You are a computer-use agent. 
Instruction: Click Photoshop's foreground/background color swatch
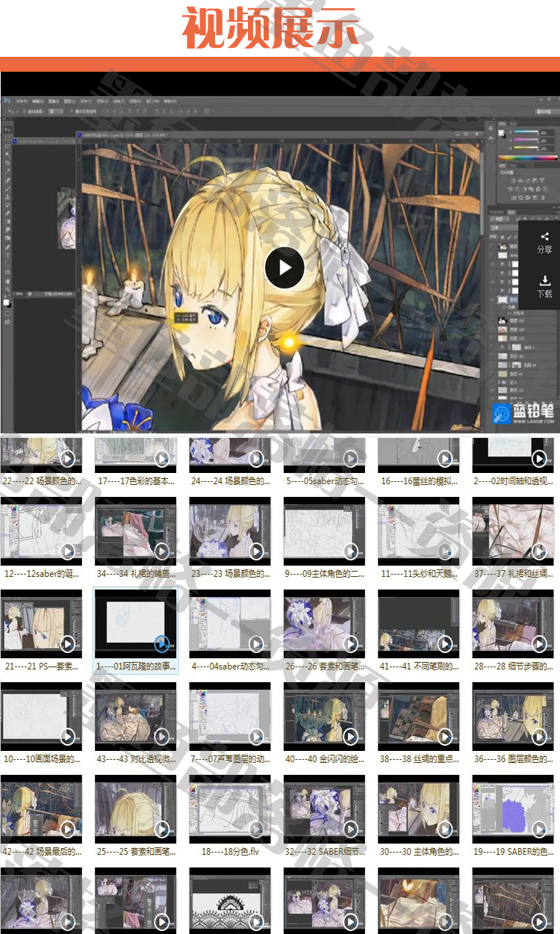[x=7, y=302]
